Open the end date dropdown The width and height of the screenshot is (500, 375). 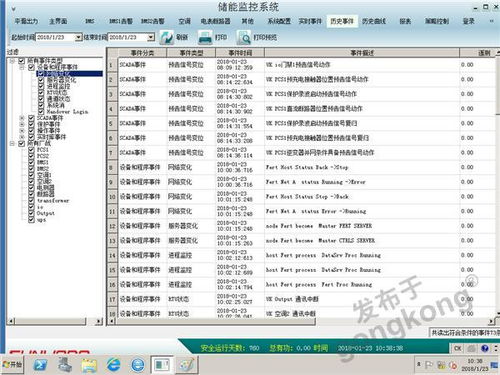pyautogui.click(x=151, y=37)
